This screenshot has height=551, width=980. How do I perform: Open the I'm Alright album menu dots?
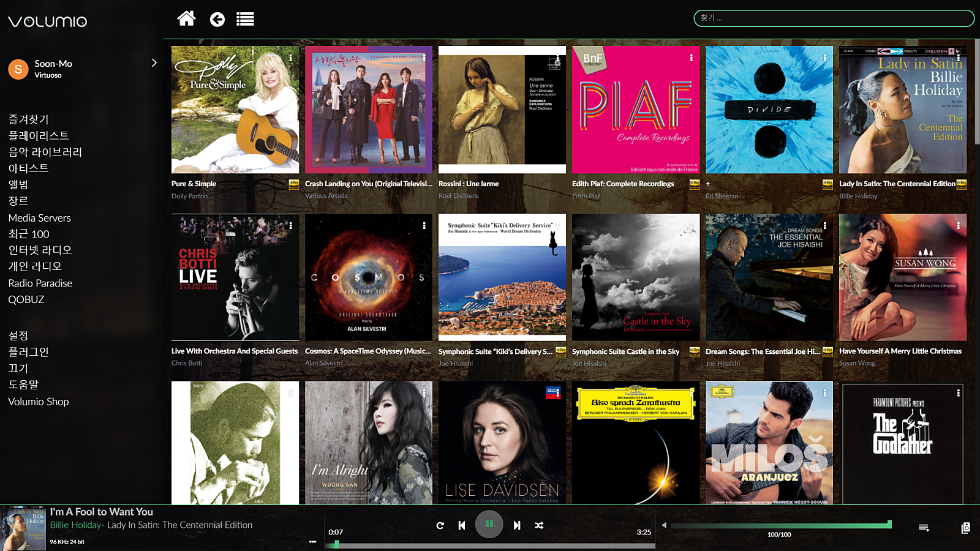[x=424, y=393]
